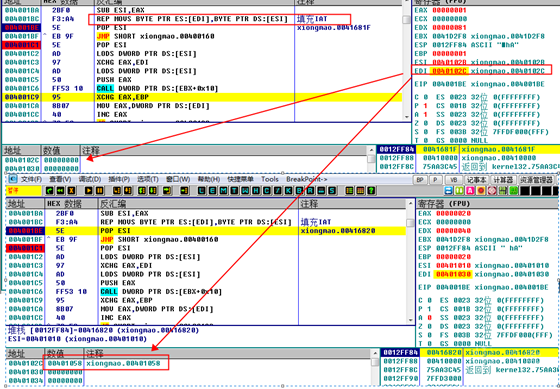Click the Trace into icon
The height and width of the screenshot is (389, 560).
pyautogui.click(x=142, y=191)
